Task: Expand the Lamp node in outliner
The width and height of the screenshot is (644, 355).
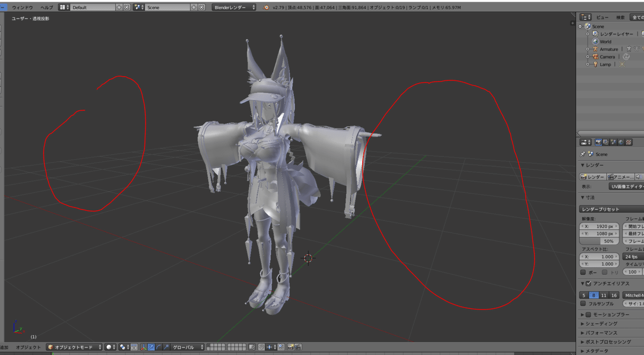Action: pos(588,64)
